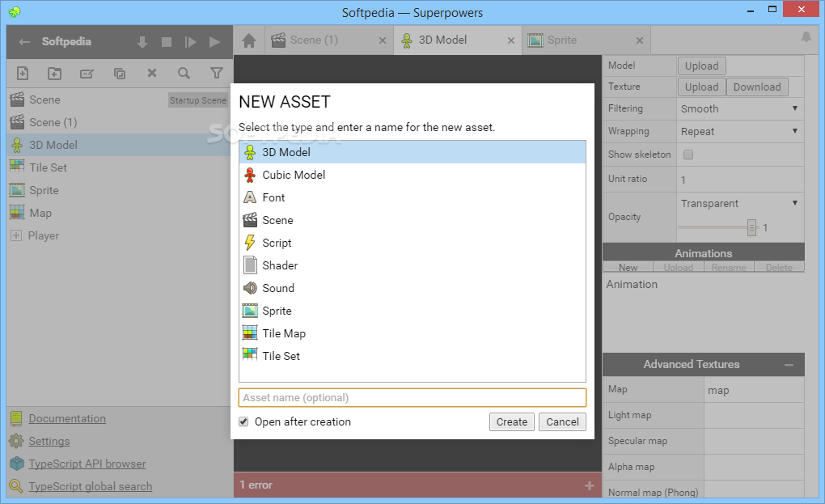Open the TypeScript global search link
Screen dimensions: 825x504
(90, 487)
